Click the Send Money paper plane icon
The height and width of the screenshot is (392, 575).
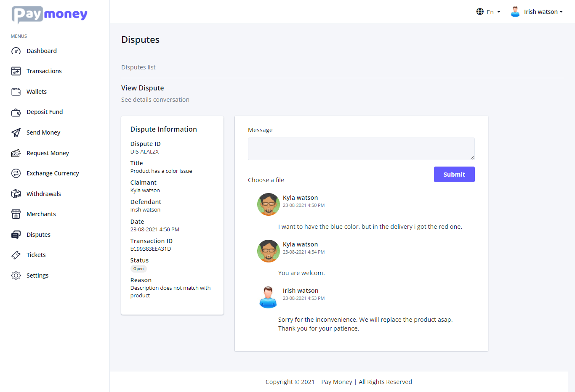pos(16,132)
